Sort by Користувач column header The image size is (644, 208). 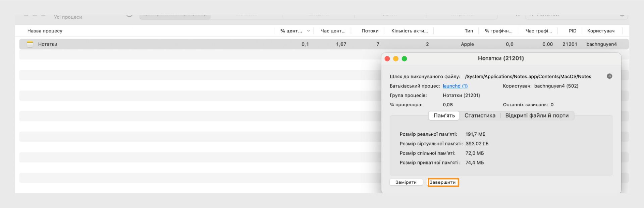tap(601, 31)
